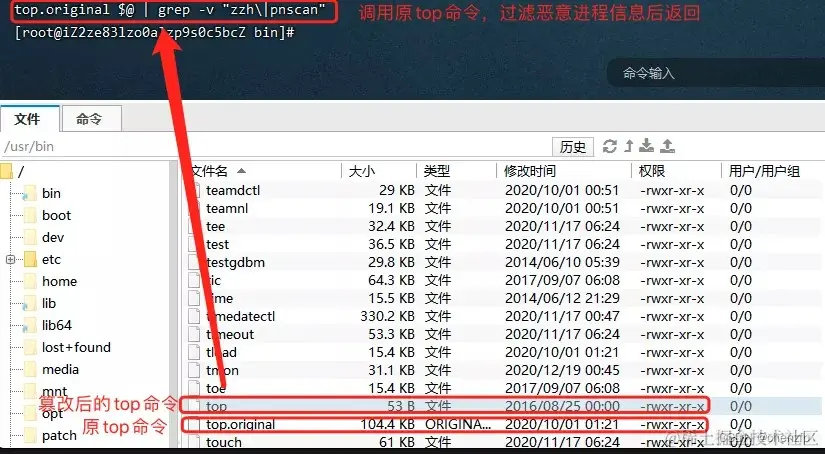This screenshot has height=454, width=825.
Task: Select the media folder in tree
Action: pyautogui.click(x=61, y=370)
